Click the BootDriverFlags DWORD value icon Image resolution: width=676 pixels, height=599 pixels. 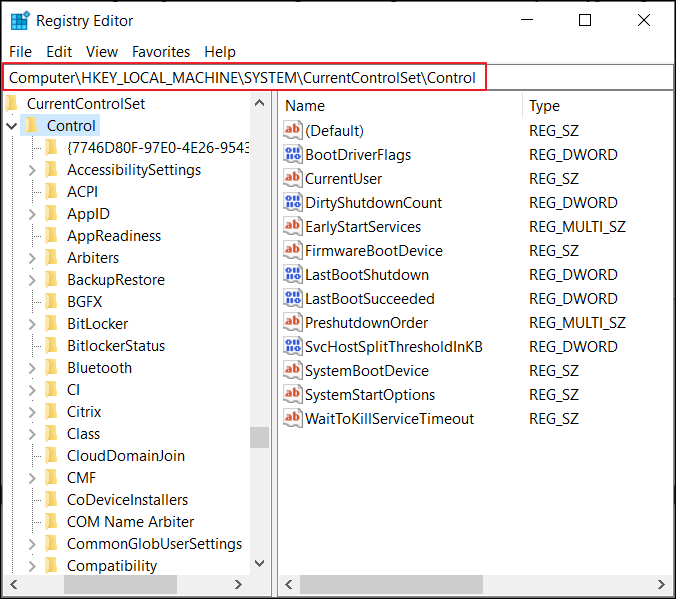293,154
